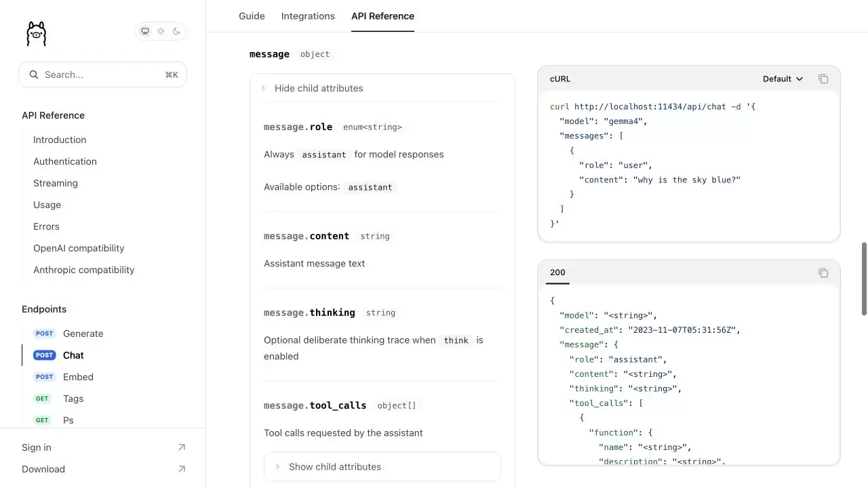868x488 pixels.
Task: Click the Ollama llama logo
Action: pyautogui.click(x=36, y=33)
